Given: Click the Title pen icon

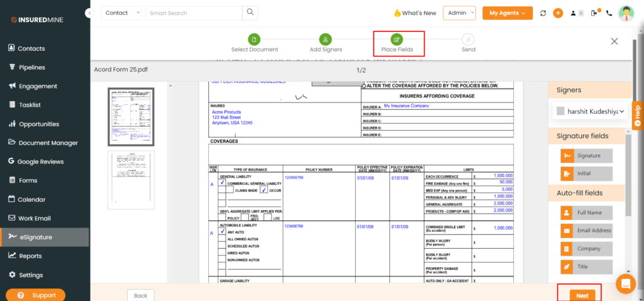Looking at the screenshot, I should coord(567,267).
